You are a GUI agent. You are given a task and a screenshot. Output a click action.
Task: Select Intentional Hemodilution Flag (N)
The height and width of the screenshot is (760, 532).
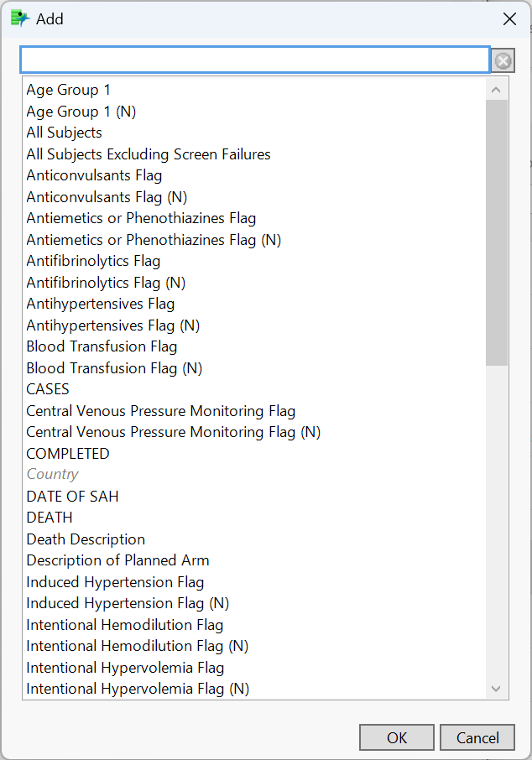tap(137, 646)
